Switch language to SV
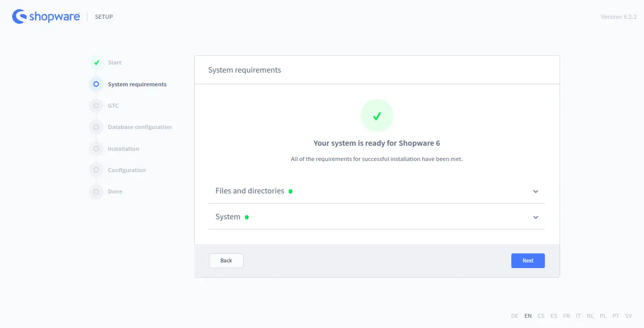The height and width of the screenshot is (328, 644). (629, 316)
